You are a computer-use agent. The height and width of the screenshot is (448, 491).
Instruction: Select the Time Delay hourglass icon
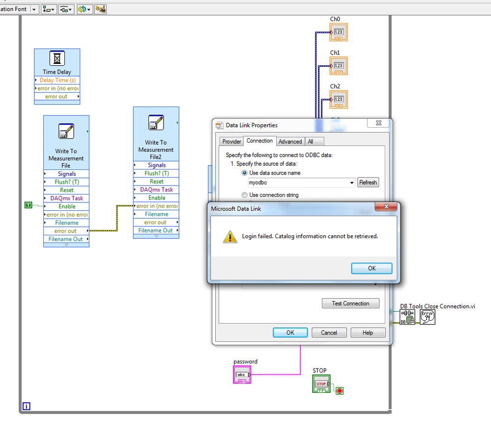tap(57, 58)
